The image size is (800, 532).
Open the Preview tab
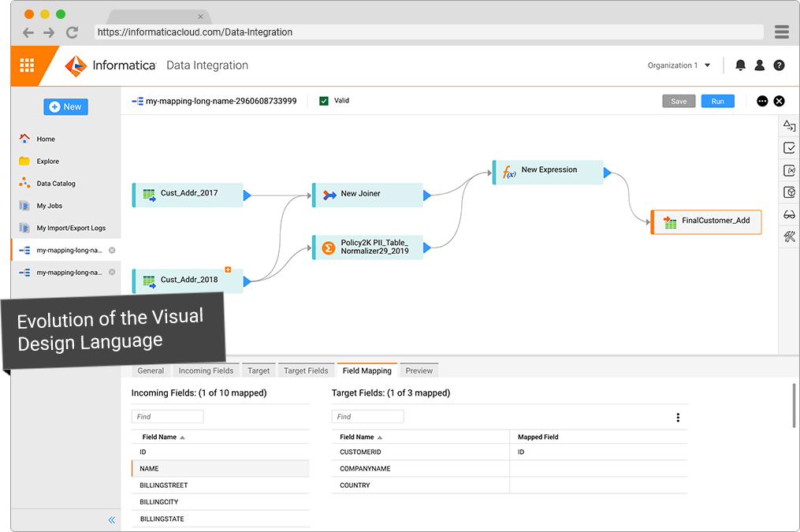click(419, 370)
